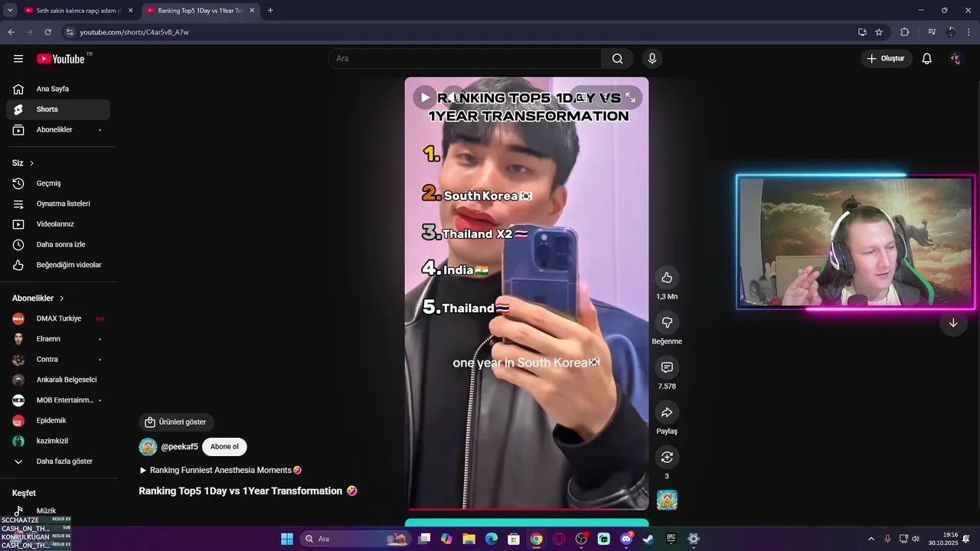Bookmark this page with the star

(x=879, y=32)
